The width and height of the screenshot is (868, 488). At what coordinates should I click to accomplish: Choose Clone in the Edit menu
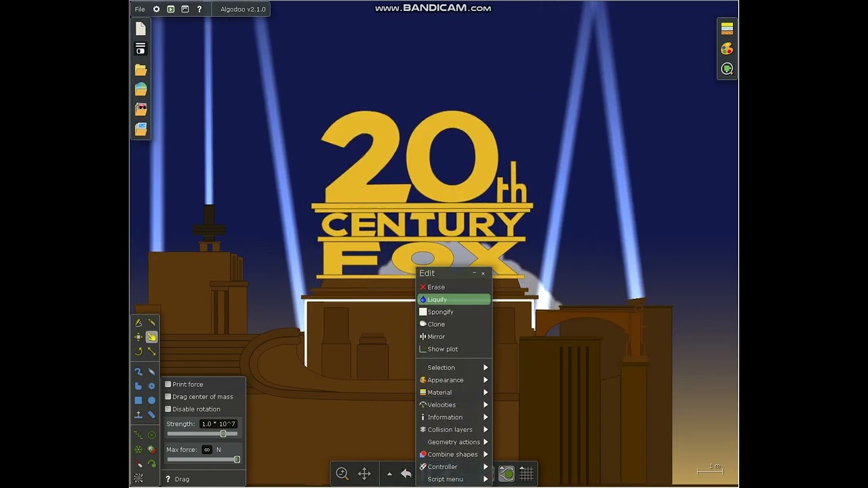(x=454, y=324)
